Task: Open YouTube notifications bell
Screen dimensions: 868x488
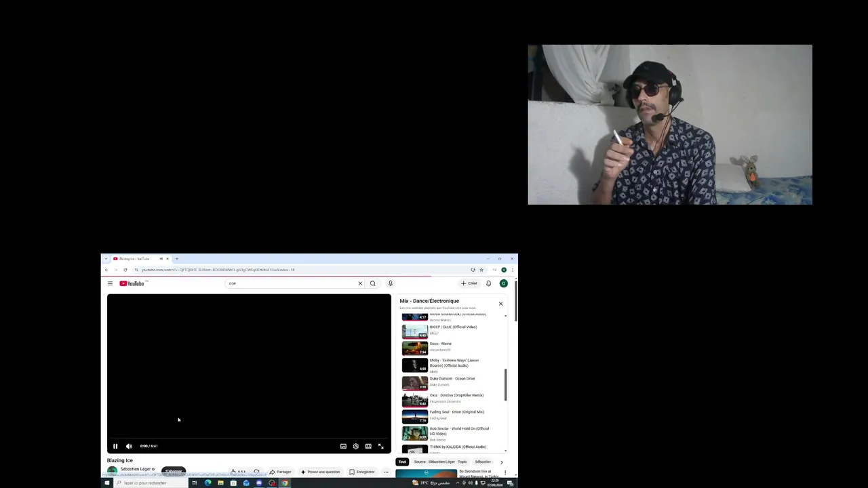Action: click(488, 283)
